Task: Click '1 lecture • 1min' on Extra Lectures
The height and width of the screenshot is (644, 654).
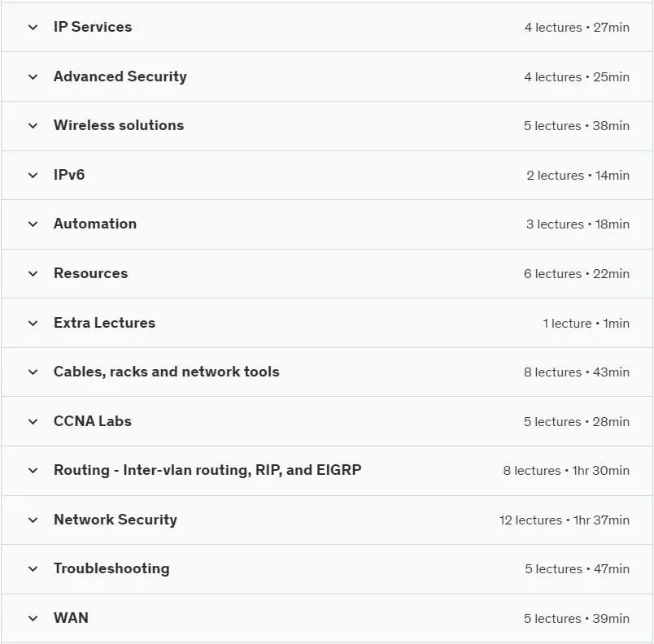Action: (586, 324)
